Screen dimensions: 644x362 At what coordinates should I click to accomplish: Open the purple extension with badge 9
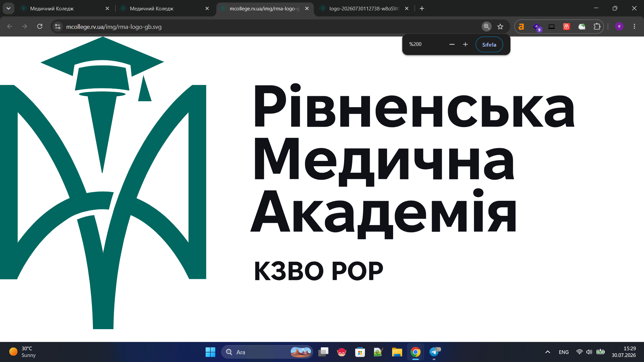[x=537, y=27]
